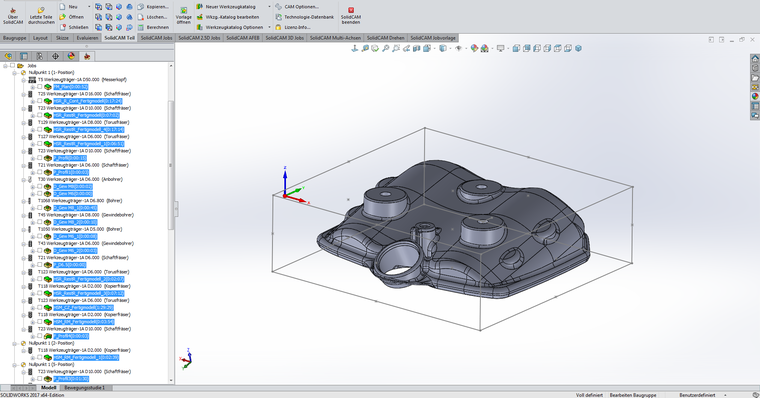The image size is (760, 398).
Task: Click the Berechnen button
Action: tap(153, 27)
